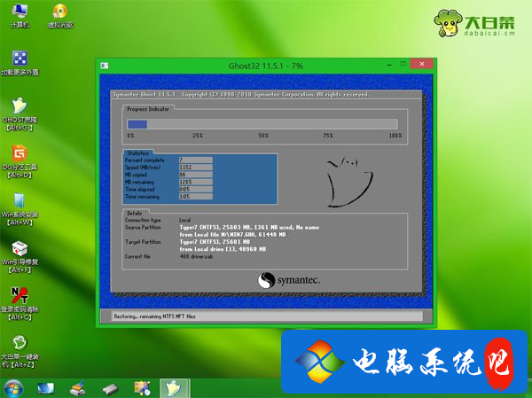
Task: Launch 大白菜一键装机 Alt+Z desktop icon
Action: point(20,352)
